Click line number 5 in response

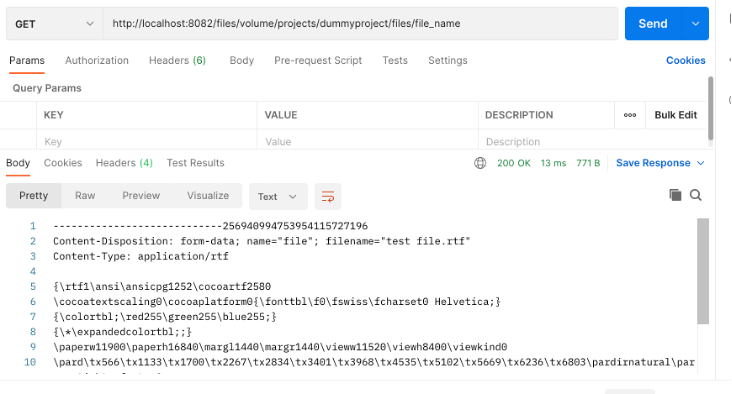(33, 286)
